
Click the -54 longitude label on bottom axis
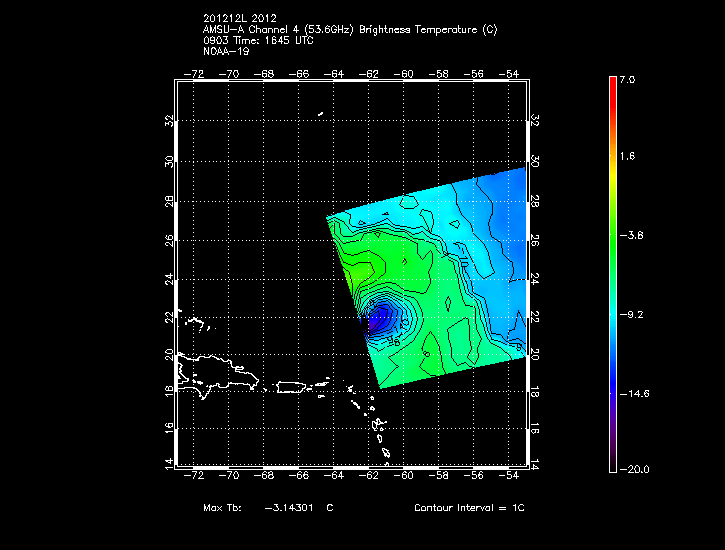point(513,478)
